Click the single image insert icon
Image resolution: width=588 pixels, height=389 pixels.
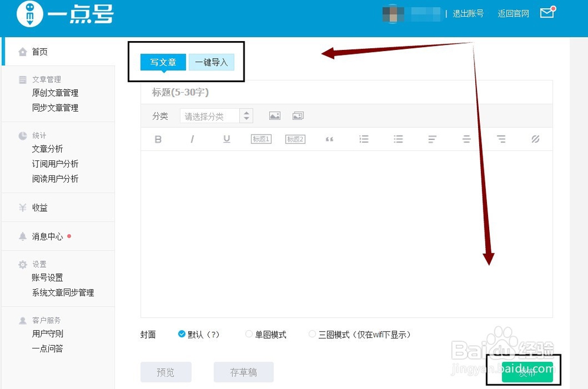tap(275, 116)
